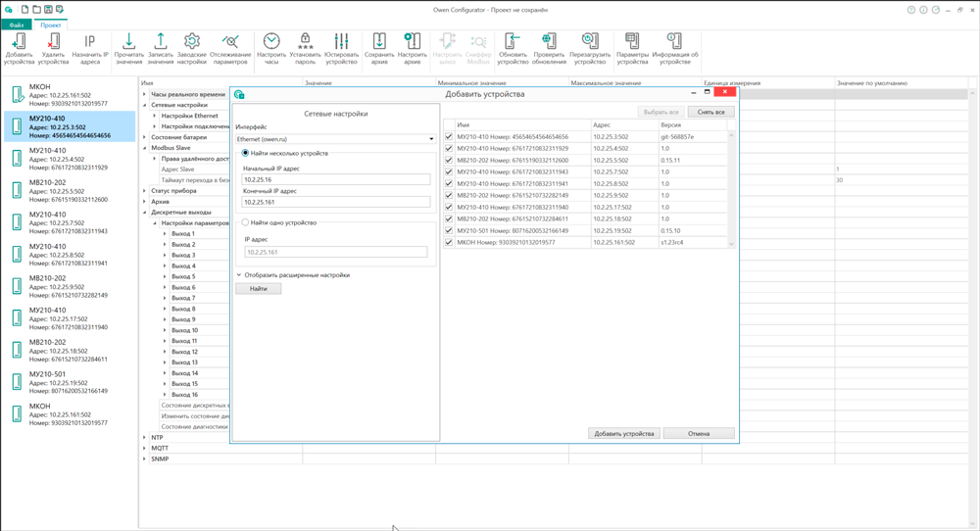Uncheck the МКОН device checkbox in list
Screen dimensions: 980x531
click(449, 242)
